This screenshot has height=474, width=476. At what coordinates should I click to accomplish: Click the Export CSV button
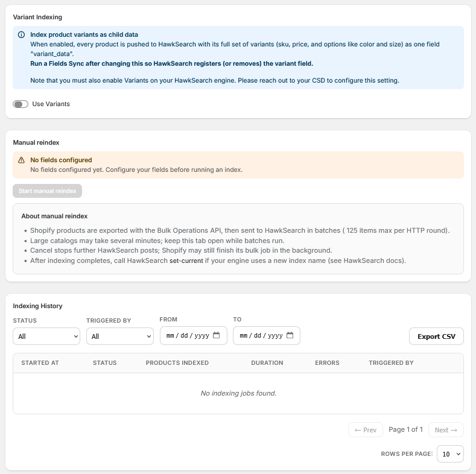[436, 337]
